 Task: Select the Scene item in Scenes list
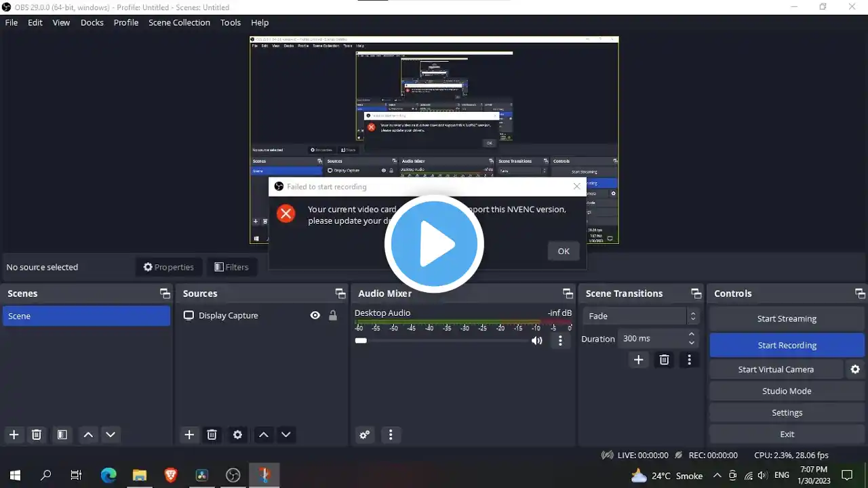tap(86, 316)
